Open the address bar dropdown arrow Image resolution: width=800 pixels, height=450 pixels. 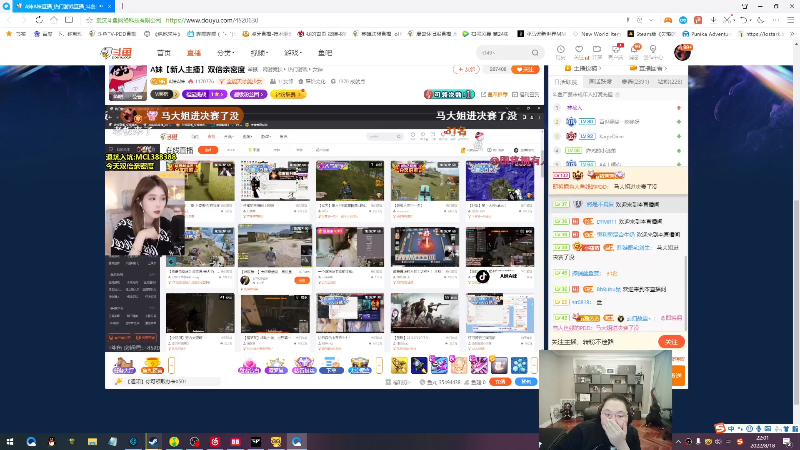[x=651, y=20]
